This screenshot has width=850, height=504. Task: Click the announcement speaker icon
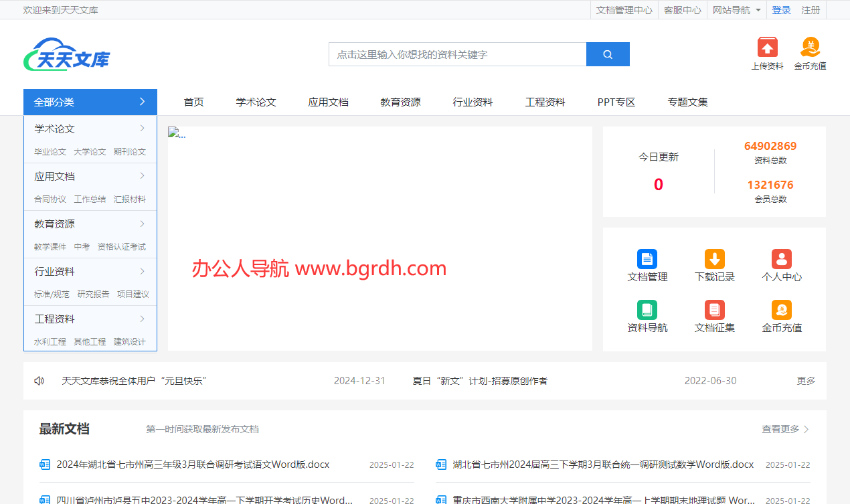tap(39, 381)
